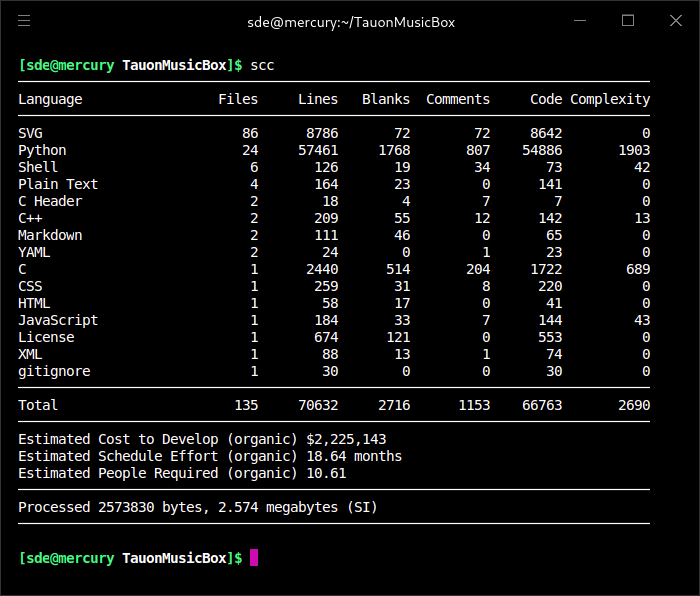This screenshot has width=700, height=596.
Task: Click the 'C Header' row label
Action: [50, 201]
